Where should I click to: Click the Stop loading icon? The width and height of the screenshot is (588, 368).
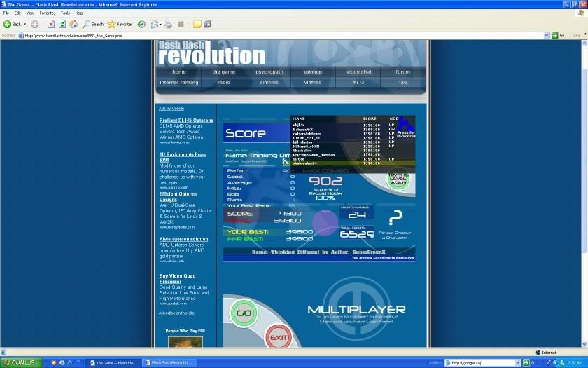click(x=51, y=24)
